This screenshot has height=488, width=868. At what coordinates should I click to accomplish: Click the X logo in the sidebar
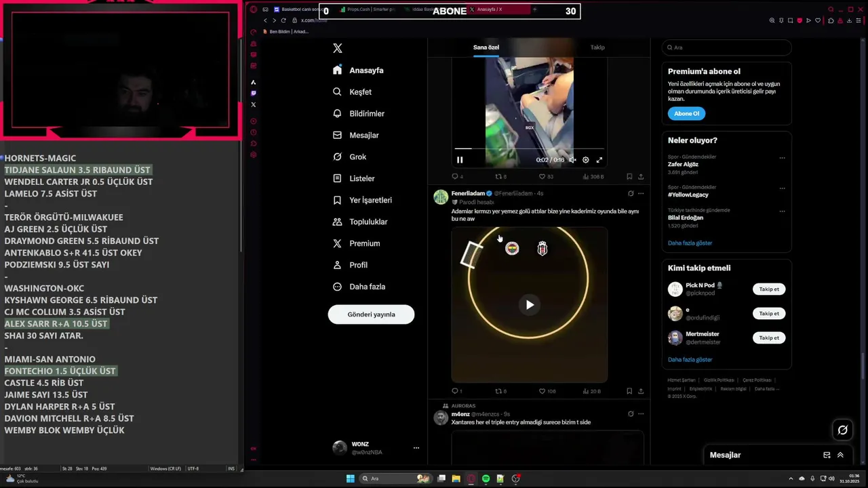click(x=338, y=48)
